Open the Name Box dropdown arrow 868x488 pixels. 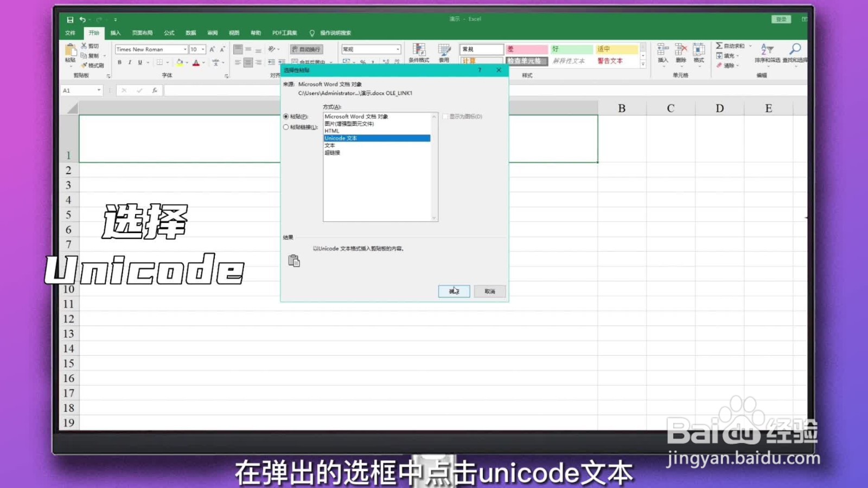pos(99,91)
